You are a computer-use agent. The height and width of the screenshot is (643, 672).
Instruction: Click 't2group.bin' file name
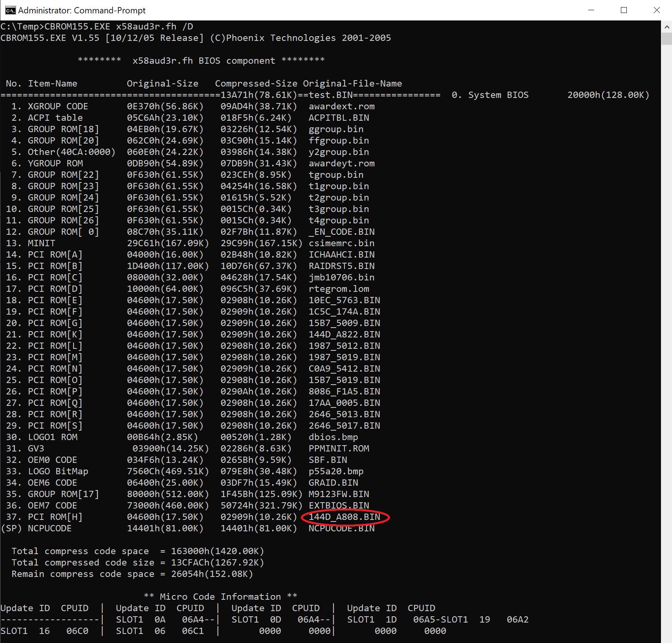[339, 197]
